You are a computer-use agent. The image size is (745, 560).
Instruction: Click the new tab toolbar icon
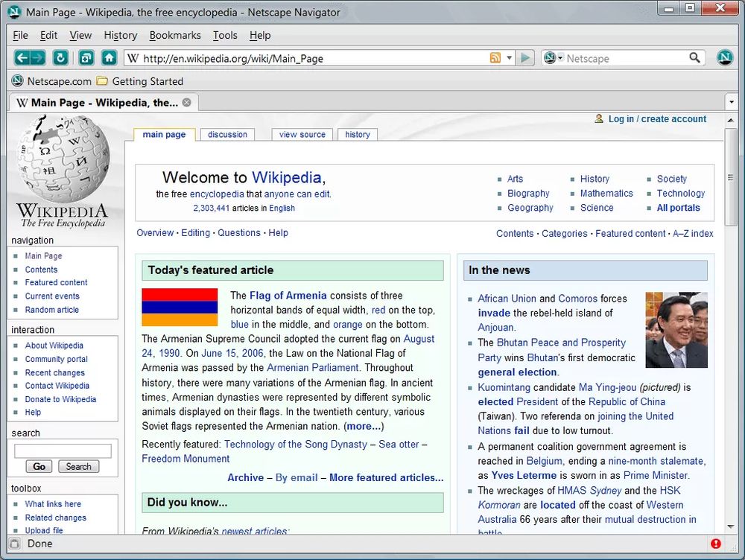click(86, 58)
